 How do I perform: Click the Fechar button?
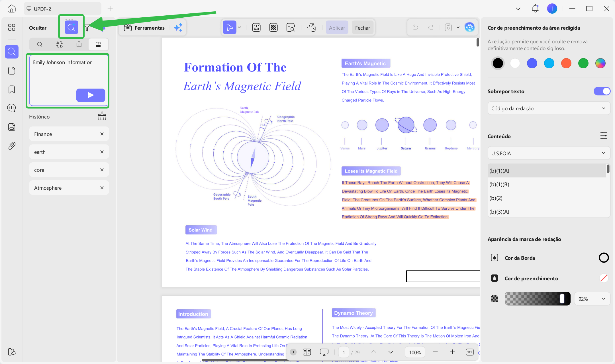click(363, 28)
